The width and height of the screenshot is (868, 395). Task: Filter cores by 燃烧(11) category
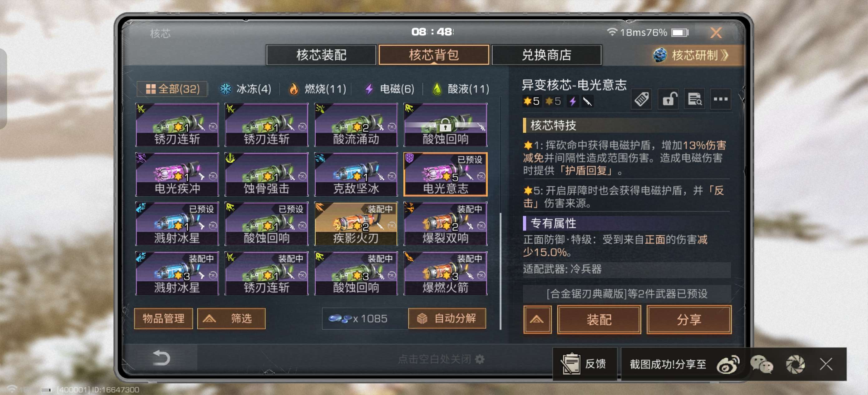[318, 89]
